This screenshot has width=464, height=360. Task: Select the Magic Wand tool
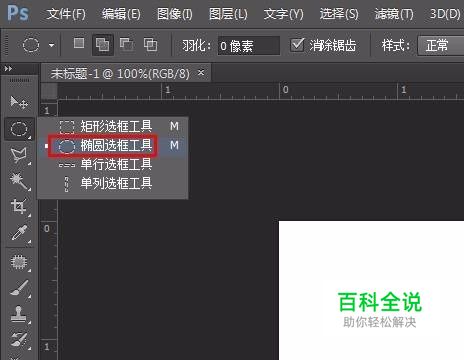coord(19,181)
